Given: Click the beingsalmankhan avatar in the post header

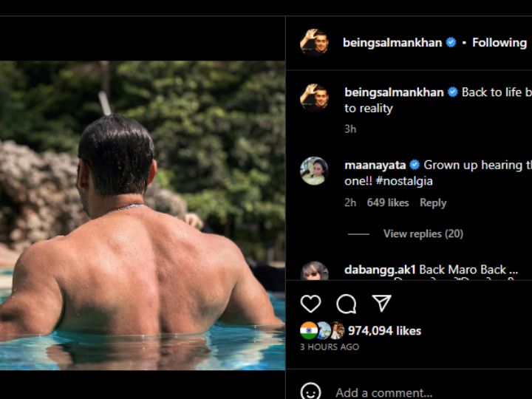Looking at the screenshot, I should click(314, 43).
